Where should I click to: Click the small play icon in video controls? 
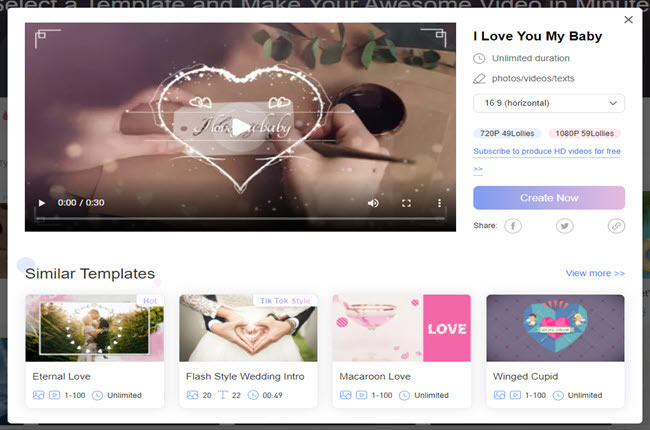[42, 203]
